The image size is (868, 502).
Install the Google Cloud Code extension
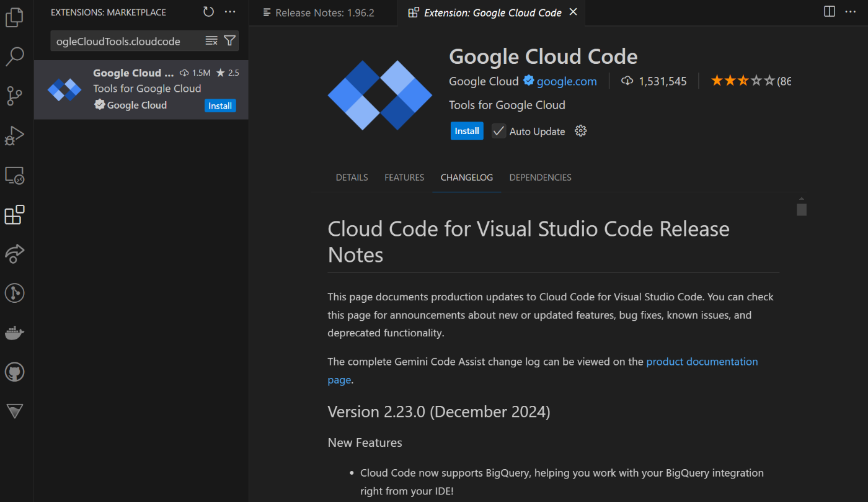[467, 130]
